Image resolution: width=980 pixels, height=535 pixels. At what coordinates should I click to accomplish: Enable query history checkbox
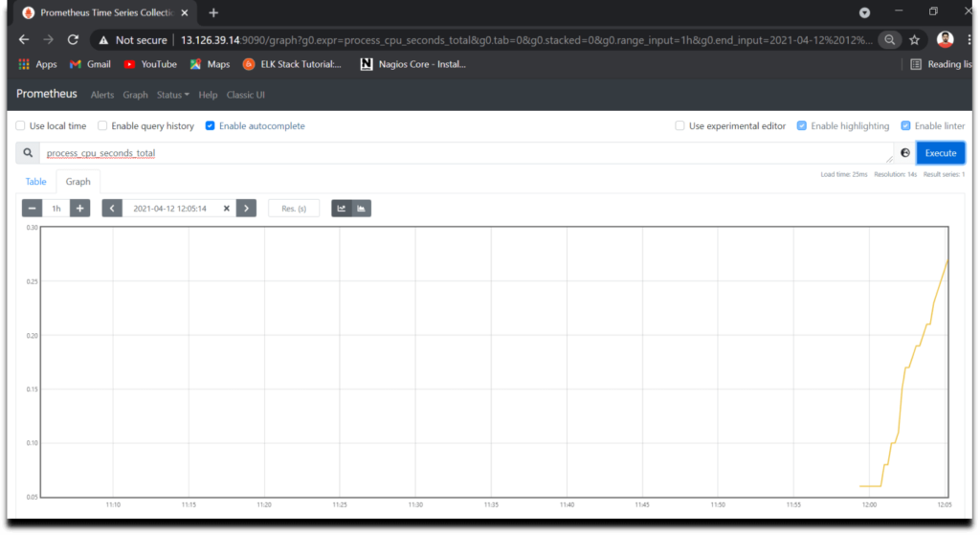coord(102,125)
